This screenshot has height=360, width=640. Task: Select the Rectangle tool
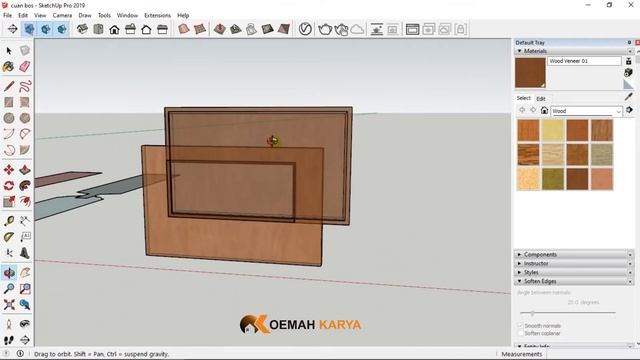[9, 102]
